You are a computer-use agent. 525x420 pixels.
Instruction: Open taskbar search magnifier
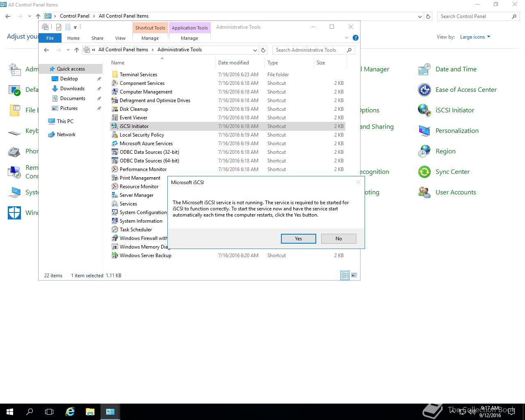pos(30,412)
